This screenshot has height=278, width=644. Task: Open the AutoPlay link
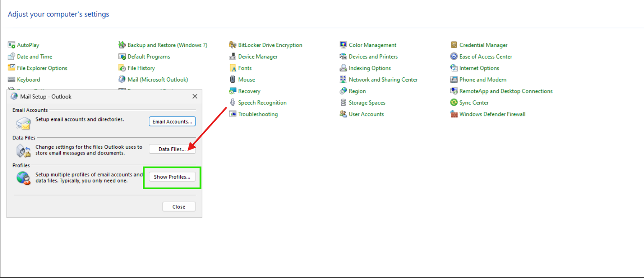click(28, 45)
